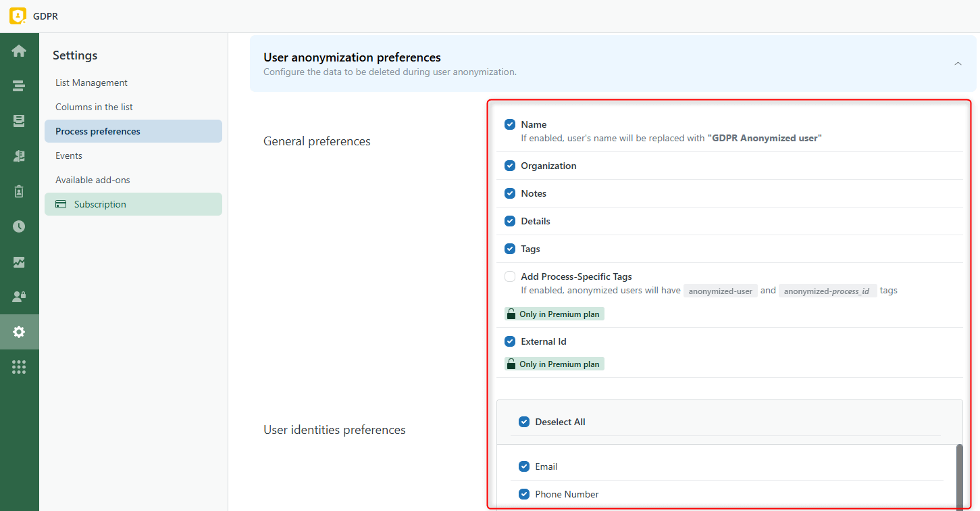Click 'Configure the data to be deleted' description
Viewport: 980px width, 511px height.
pos(390,72)
